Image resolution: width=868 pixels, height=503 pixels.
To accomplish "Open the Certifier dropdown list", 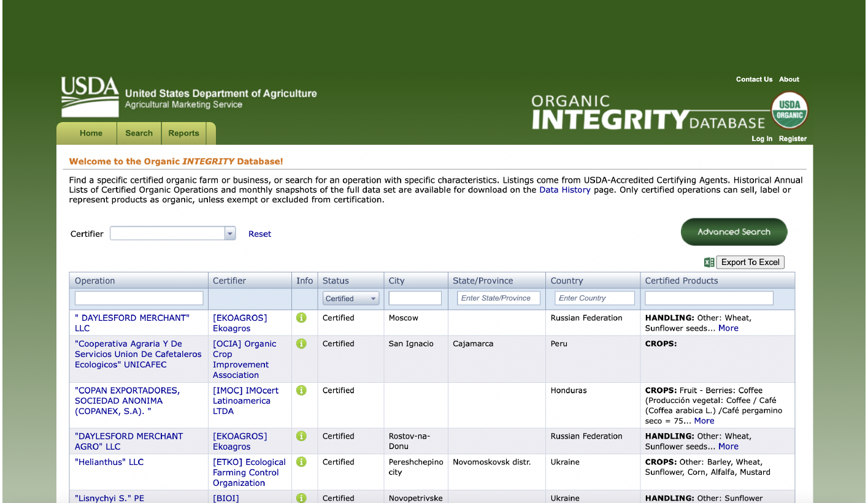I will pos(230,233).
